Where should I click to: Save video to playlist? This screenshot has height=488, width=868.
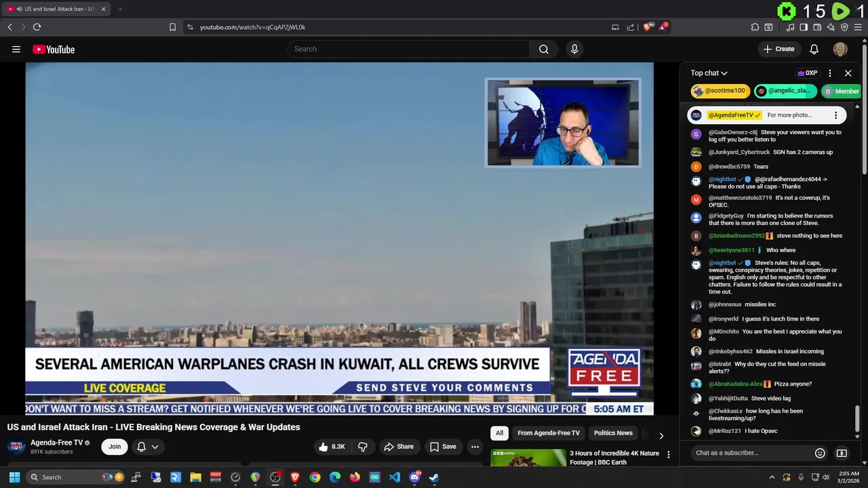443,447
